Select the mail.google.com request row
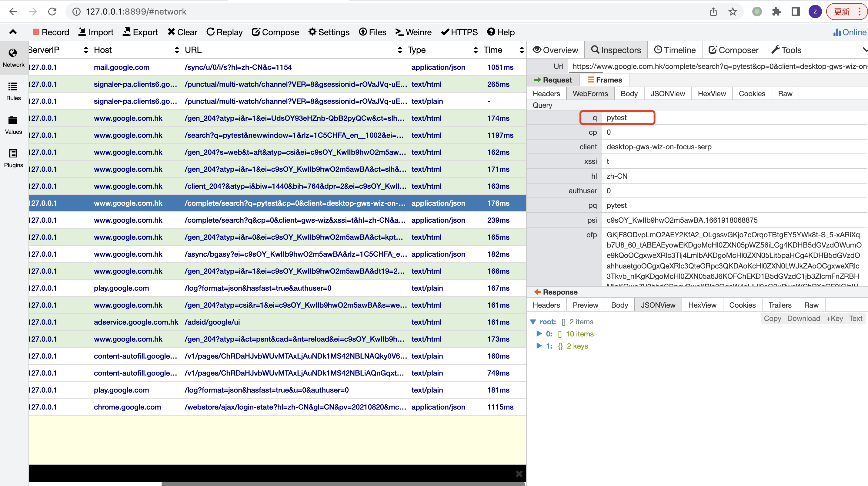This screenshot has width=868, height=486. (277, 67)
